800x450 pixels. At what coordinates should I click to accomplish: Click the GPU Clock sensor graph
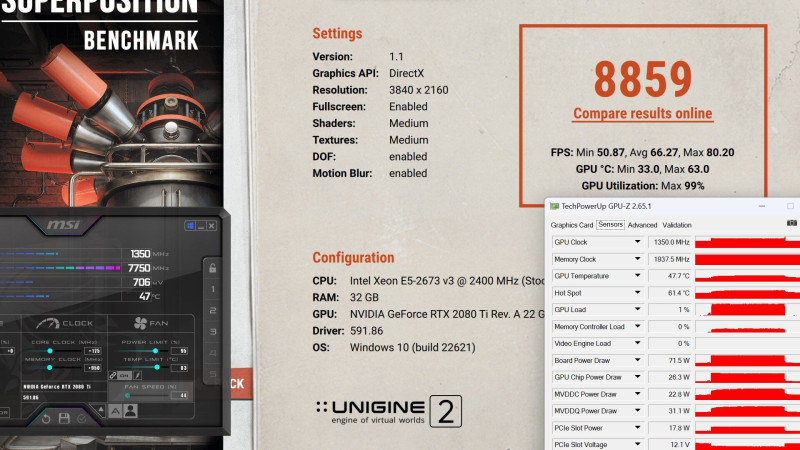click(x=747, y=242)
